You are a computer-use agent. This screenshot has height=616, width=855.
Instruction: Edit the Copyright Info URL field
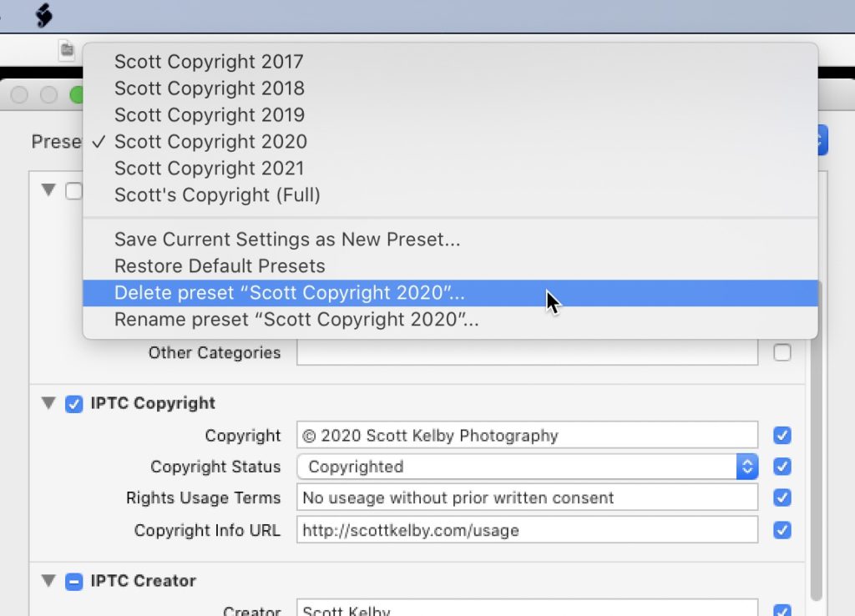tap(528, 530)
